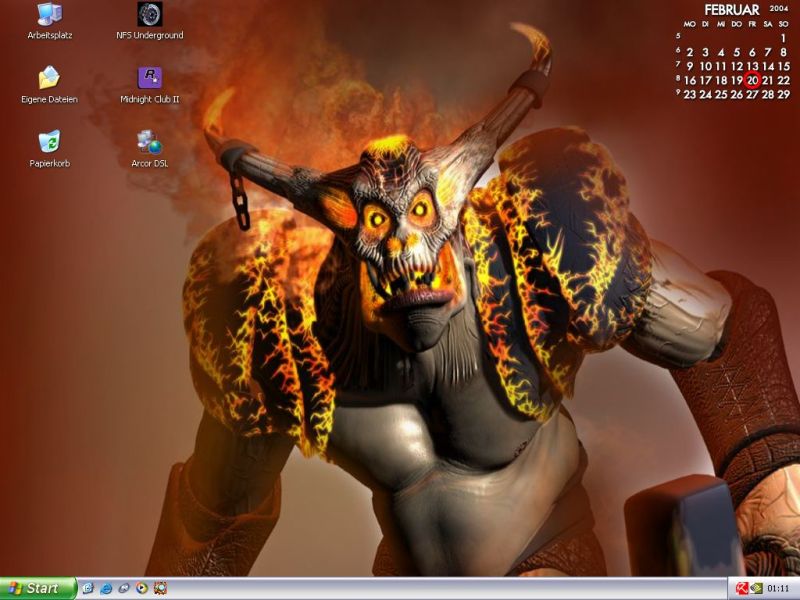Click the taskbar clock showing 01:11

778,589
